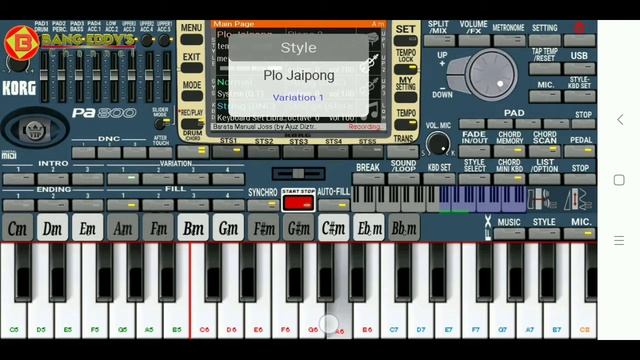Screen dimensions: 640x360
Task: Open MY SETTING button
Action: (405, 97)
